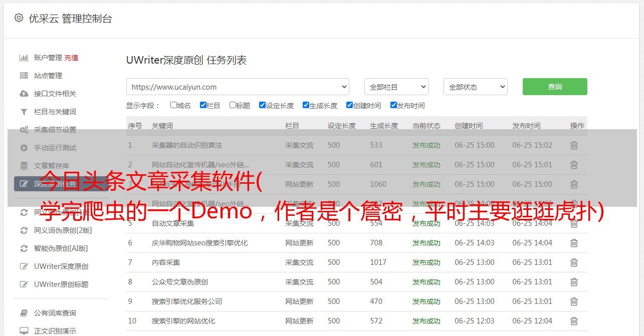Click keyword 采集器的自动识别算法
The height and width of the screenshot is (336, 644).
click(x=187, y=145)
